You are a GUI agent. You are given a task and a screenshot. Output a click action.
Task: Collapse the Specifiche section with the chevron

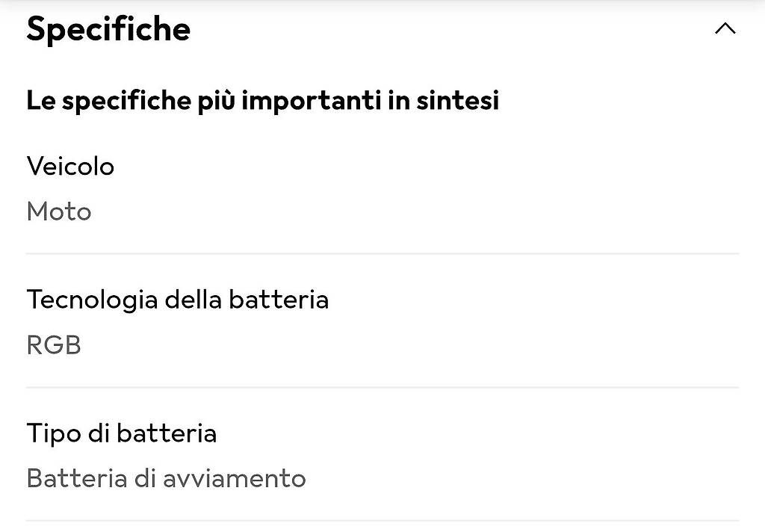(x=725, y=29)
